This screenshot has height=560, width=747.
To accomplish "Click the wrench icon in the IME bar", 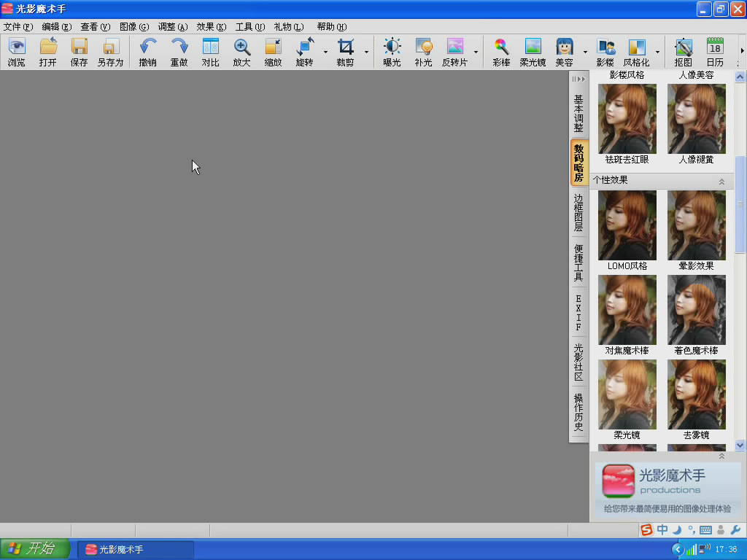I will pos(735,529).
